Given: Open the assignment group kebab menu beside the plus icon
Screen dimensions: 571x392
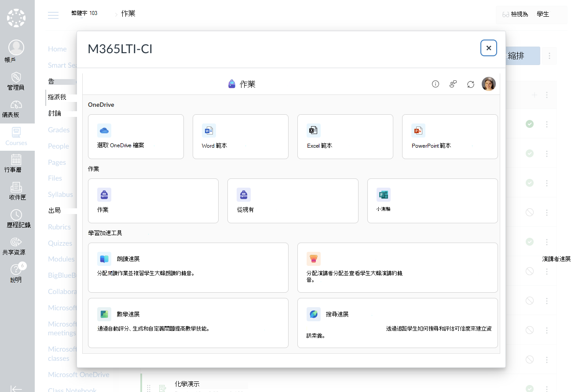Looking at the screenshot, I should [547, 95].
